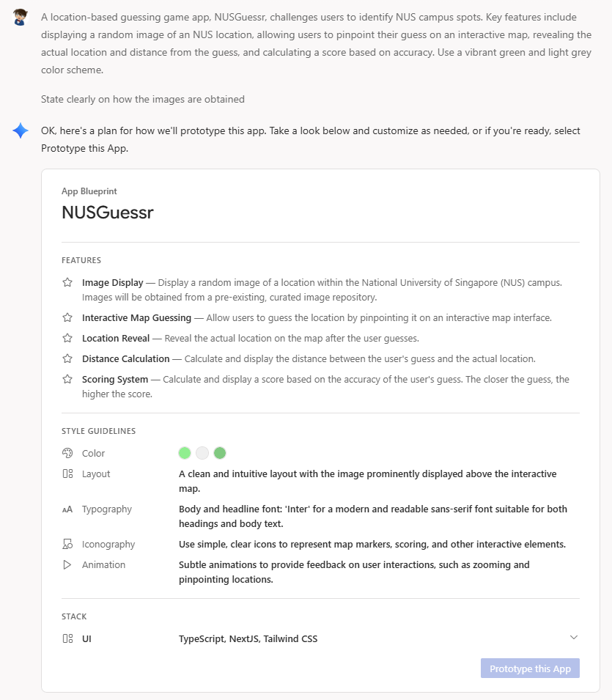Click the user avatar at top
Screen dimensions: 612x700
(x=21, y=18)
